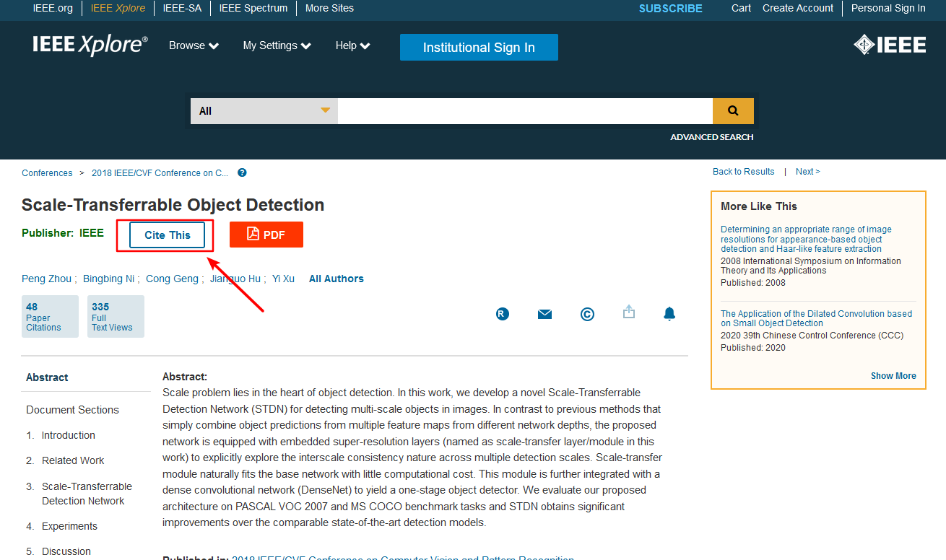This screenshot has height=560, width=946.
Task: Click the IEEE logo at top right
Action: coord(890,45)
